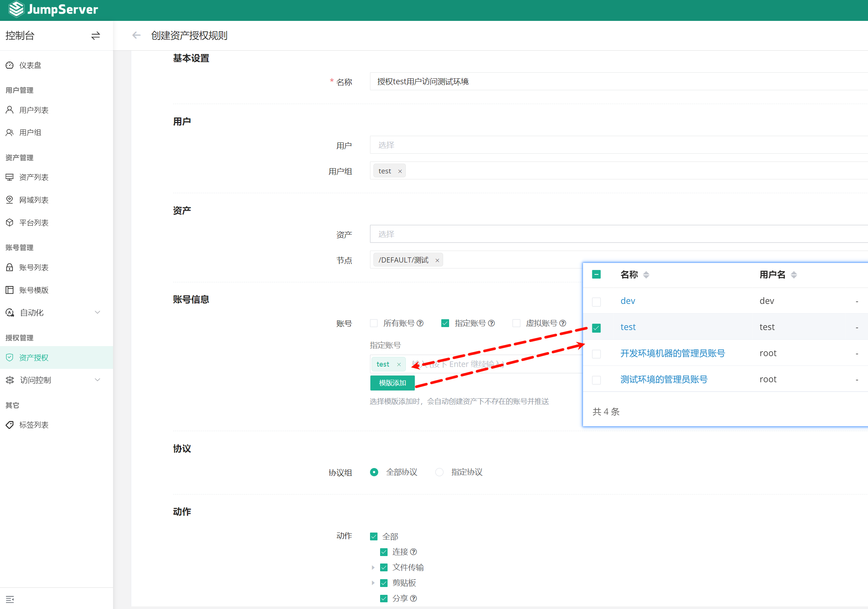The image size is (868, 609).
Task: Remove the test tag from user group
Action: [x=400, y=171]
